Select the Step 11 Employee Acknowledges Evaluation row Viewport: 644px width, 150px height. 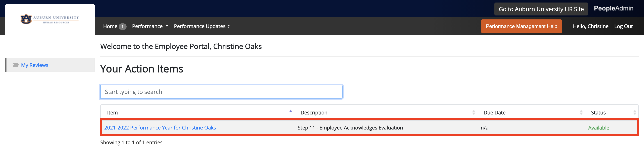tap(369, 128)
